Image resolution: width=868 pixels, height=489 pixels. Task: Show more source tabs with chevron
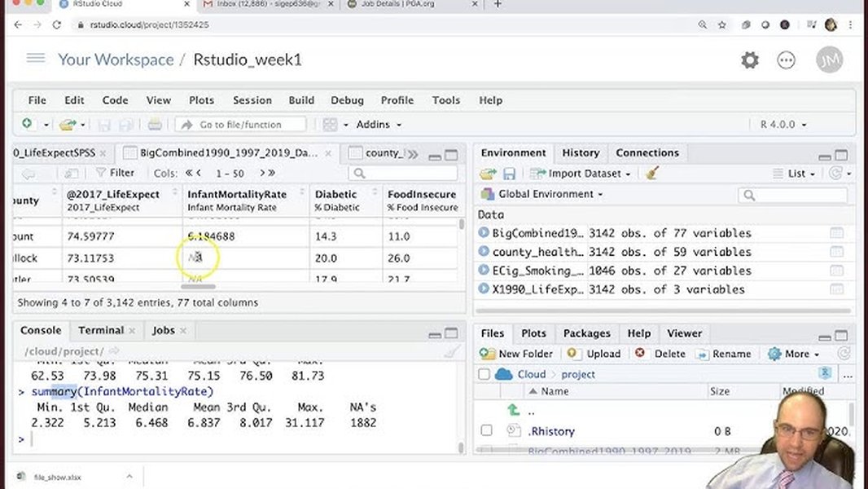[413, 153]
